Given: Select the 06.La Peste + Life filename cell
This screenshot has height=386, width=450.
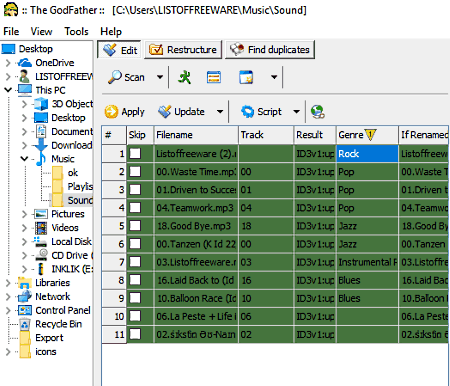Looking at the screenshot, I should pos(196,316).
